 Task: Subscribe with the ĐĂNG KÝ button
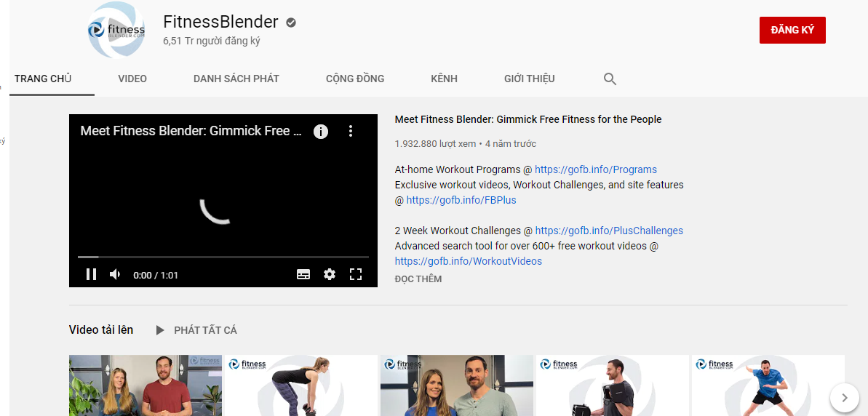(792, 30)
